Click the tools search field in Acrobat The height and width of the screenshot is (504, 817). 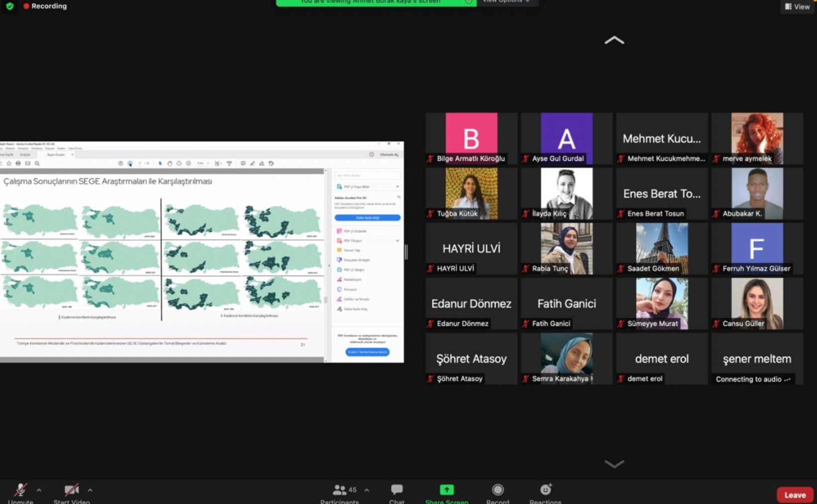368,175
